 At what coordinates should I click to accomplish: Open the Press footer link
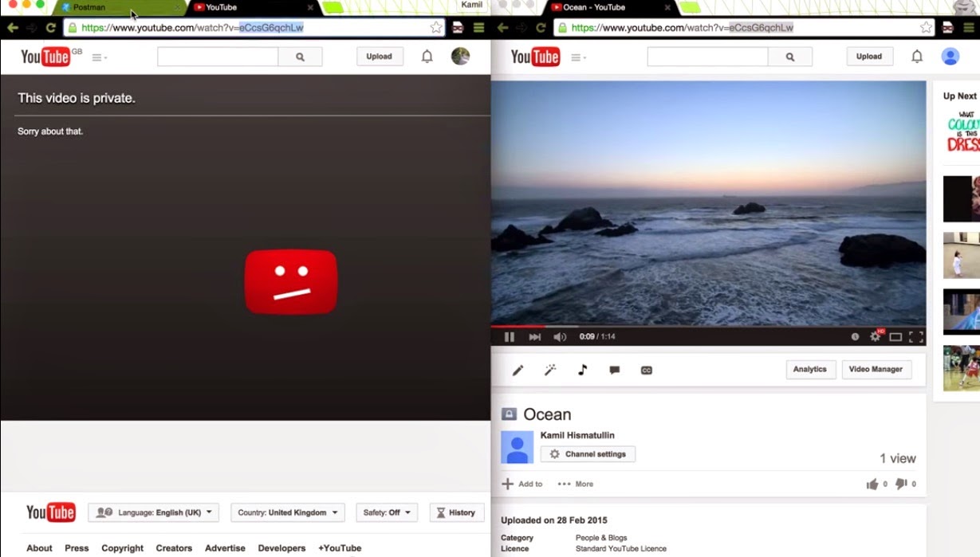(x=77, y=548)
